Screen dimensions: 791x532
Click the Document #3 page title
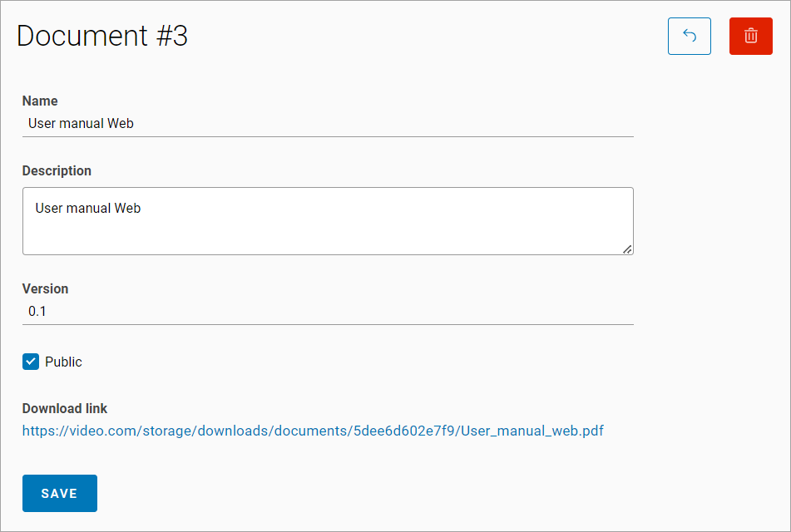[x=102, y=36]
